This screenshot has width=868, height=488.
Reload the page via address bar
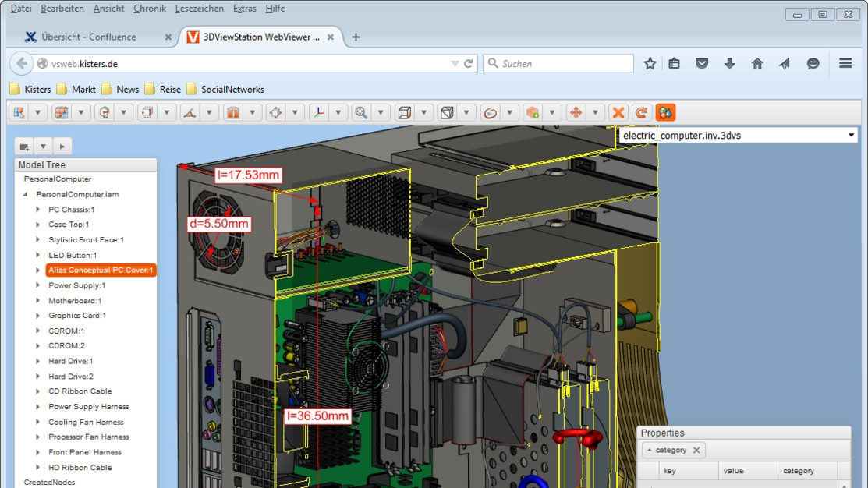point(469,64)
